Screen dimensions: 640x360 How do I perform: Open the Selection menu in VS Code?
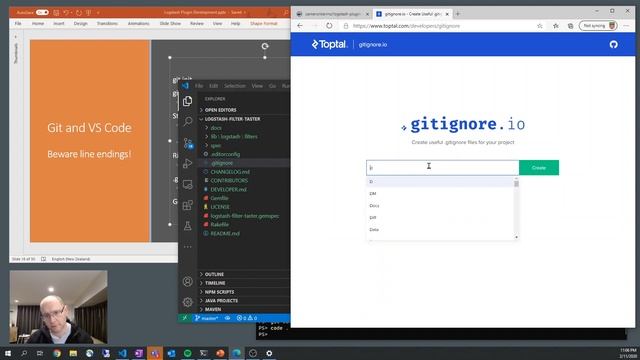[235, 86]
